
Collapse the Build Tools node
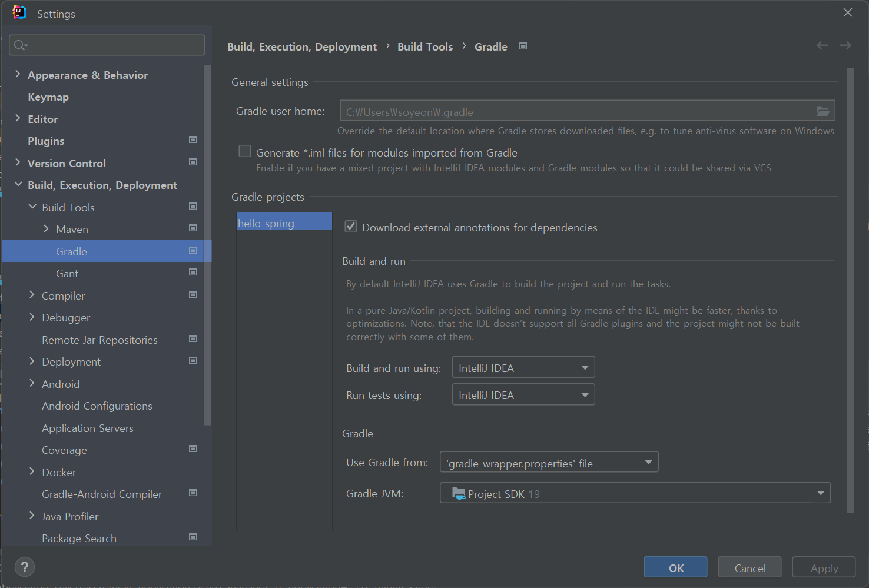[x=32, y=207]
